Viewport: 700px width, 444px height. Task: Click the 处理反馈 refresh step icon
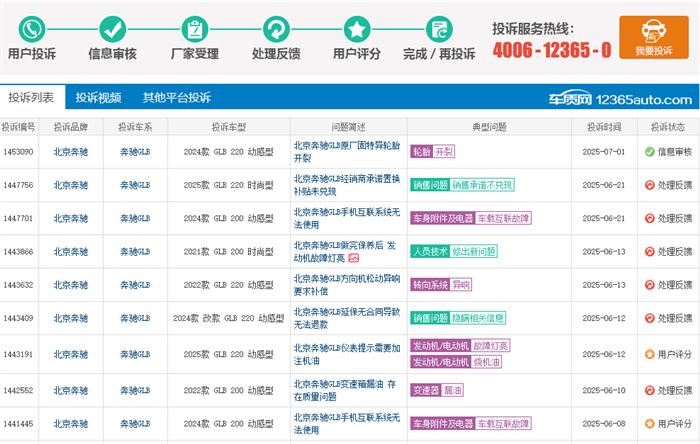coord(276,29)
